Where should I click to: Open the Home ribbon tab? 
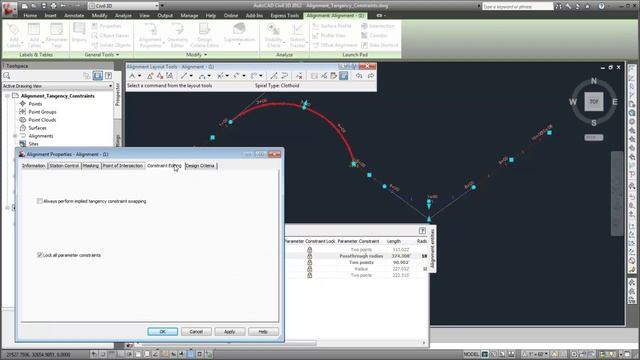point(30,16)
